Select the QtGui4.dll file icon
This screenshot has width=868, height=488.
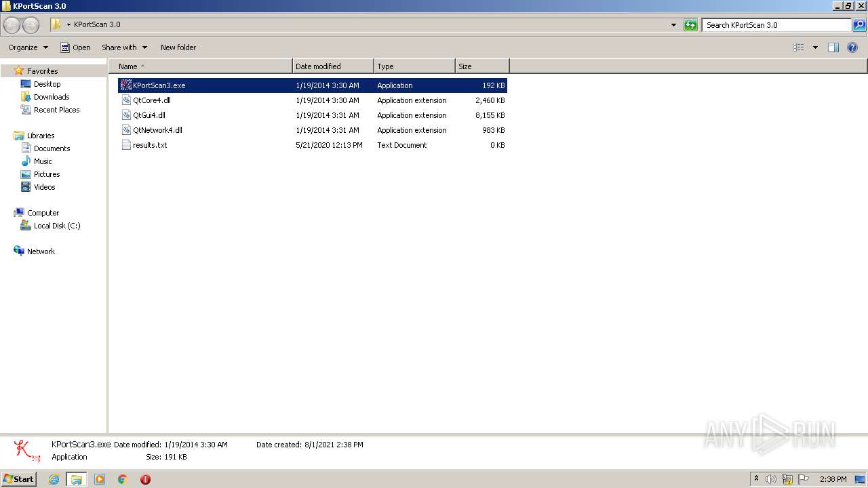[x=126, y=115]
